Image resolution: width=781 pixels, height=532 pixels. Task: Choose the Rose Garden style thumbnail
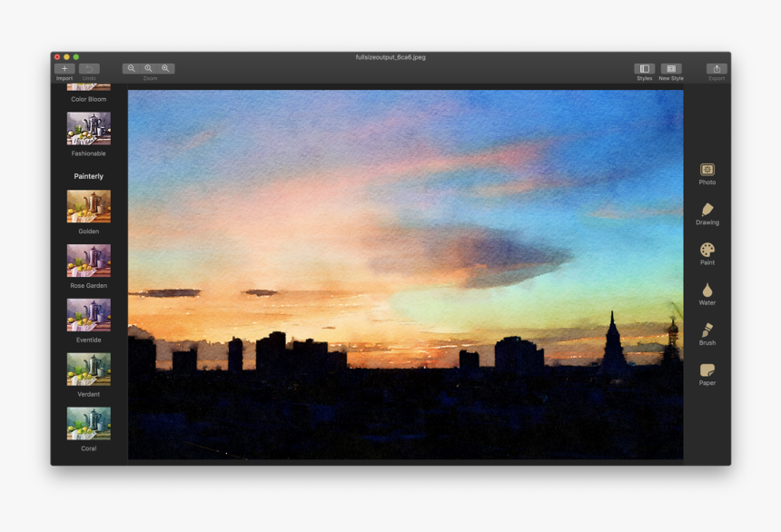[89, 261]
